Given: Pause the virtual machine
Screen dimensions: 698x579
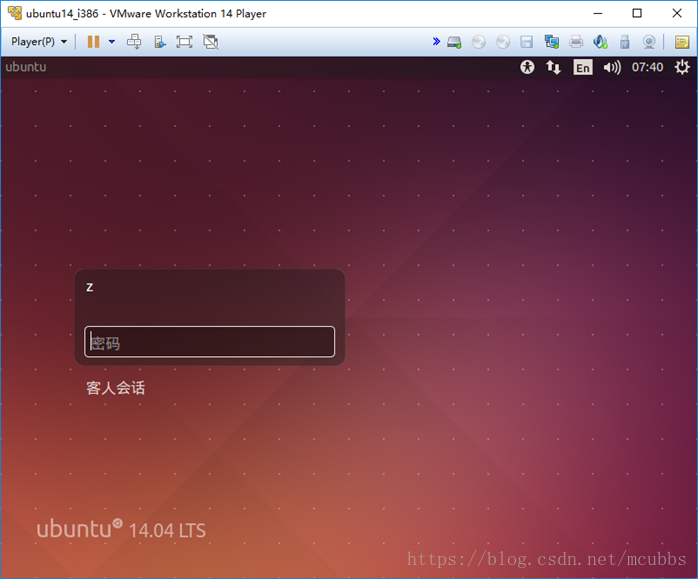Looking at the screenshot, I should click(93, 42).
